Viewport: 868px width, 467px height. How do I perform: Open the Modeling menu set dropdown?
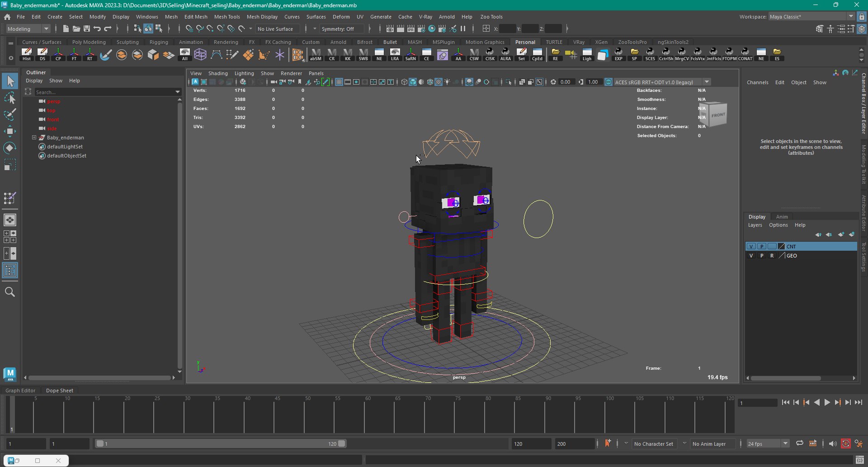(28, 29)
